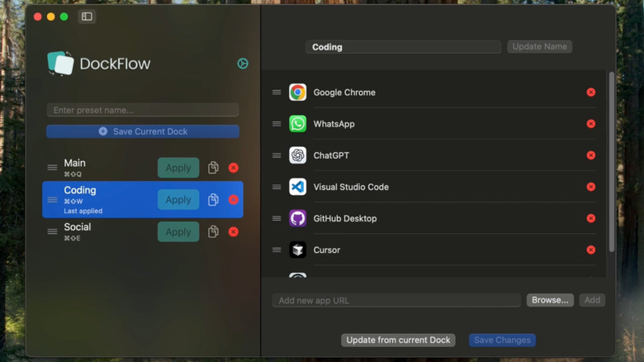Select the Social preset name

(78, 227)
